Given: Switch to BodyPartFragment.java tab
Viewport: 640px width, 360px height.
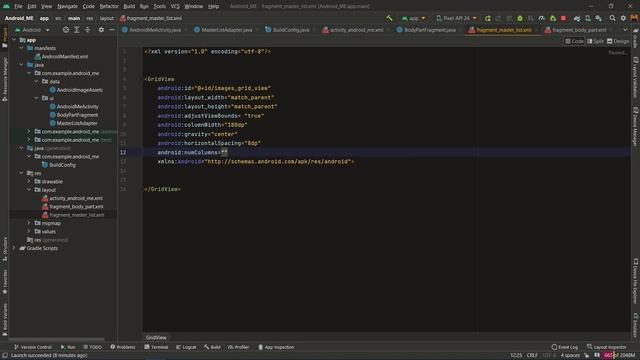Looking at the screenshot, I should [x=427, y=30].
